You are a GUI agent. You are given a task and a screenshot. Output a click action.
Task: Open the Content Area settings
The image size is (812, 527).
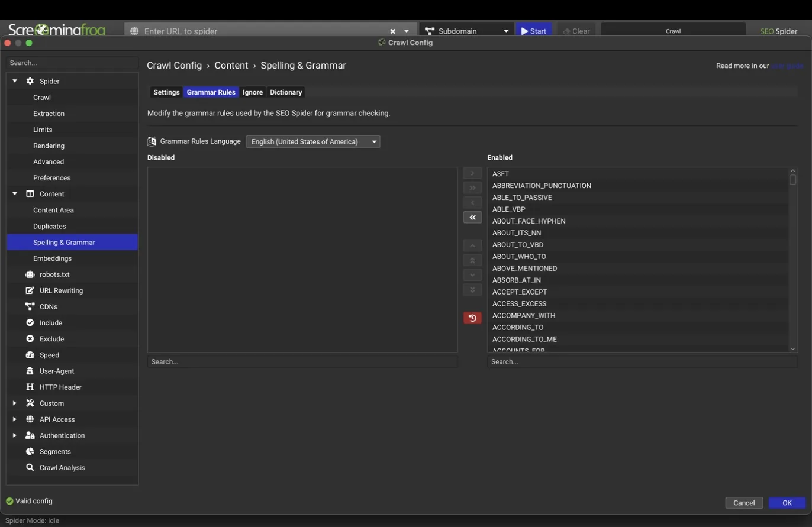coord(53,210)
